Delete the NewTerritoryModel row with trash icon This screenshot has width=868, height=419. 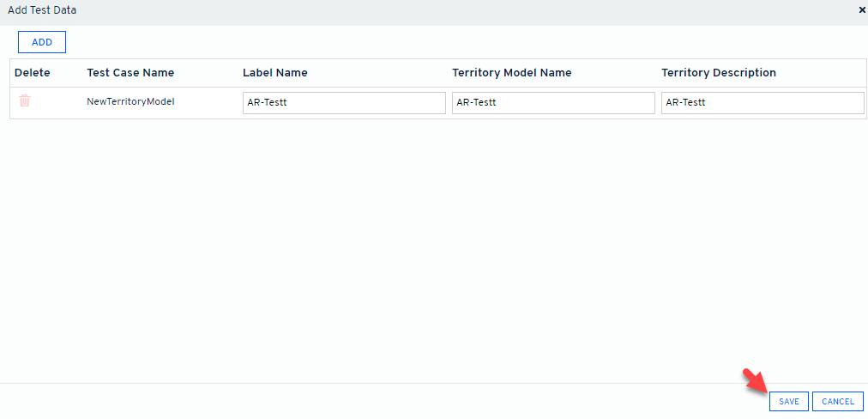point(25,101)
